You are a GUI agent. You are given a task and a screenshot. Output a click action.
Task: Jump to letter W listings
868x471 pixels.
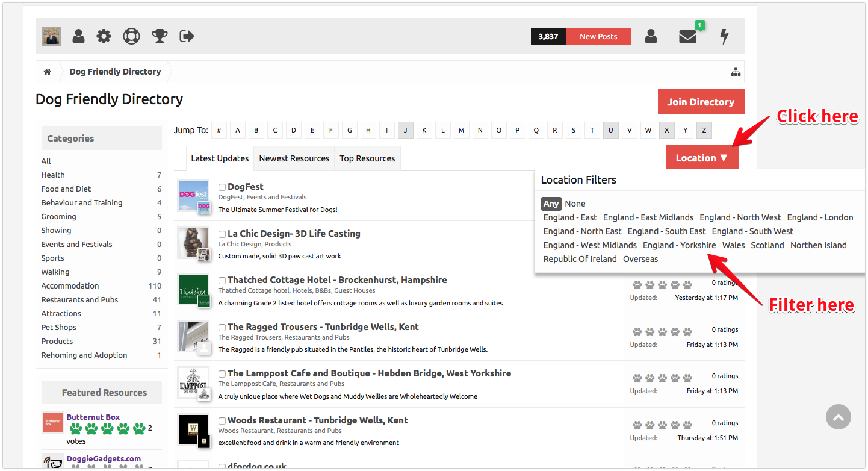click(x=648, y=130)
